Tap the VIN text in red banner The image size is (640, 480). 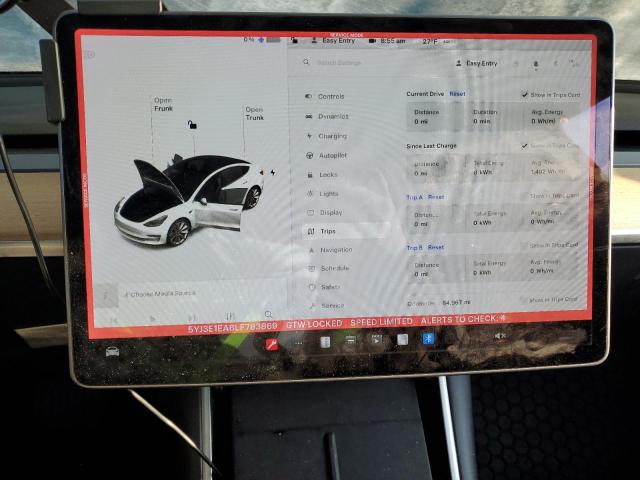(232, 327)
